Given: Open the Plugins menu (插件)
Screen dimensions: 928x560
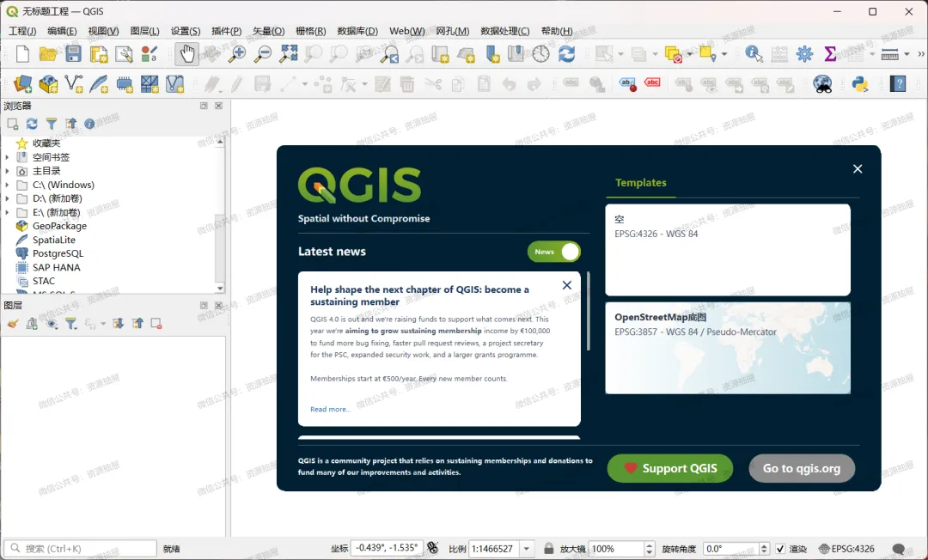Looking at the screenshot, I should pos(226,31).
